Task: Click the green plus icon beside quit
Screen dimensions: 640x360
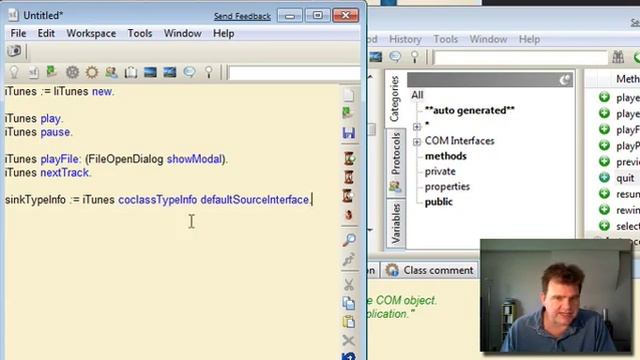Action: coord(604,178)
